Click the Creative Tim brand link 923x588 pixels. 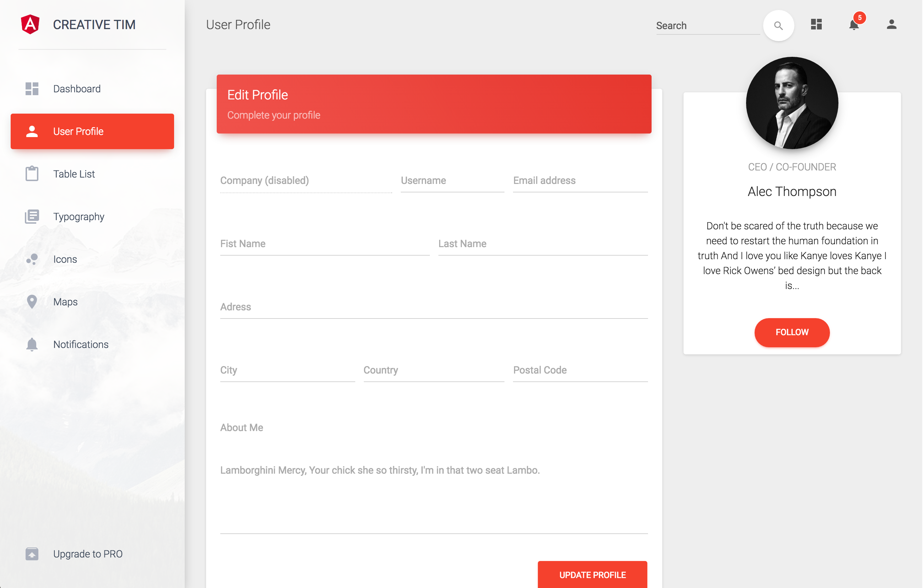[94, 24]
